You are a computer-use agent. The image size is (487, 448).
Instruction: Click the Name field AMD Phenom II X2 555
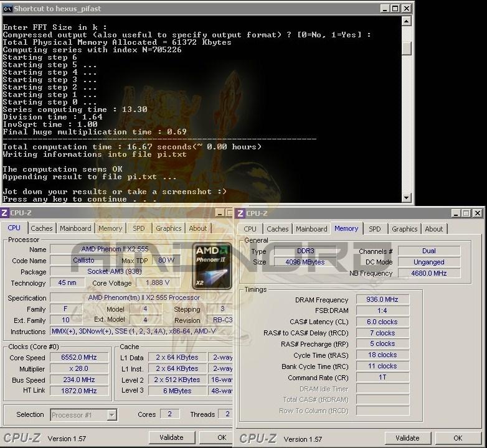(115, 249)
